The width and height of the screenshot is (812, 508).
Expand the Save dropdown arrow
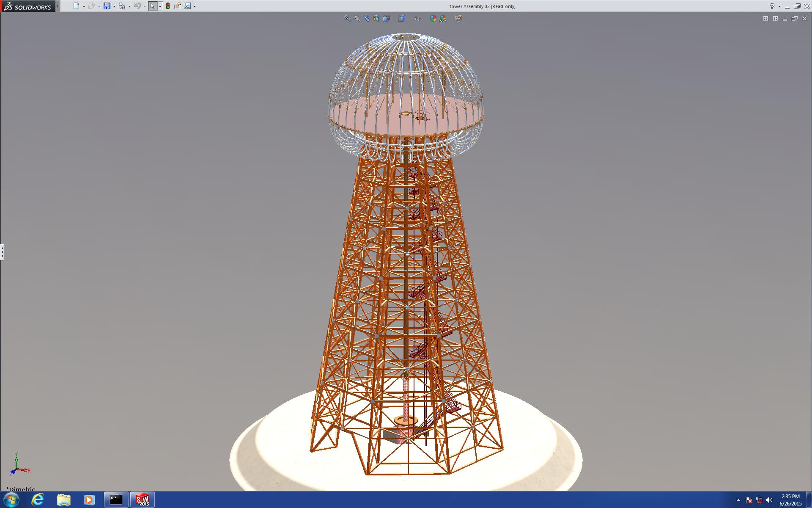click(114, 7)
